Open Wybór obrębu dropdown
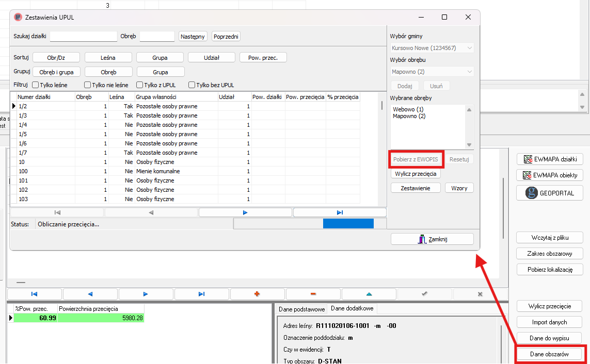 click(432, 72)
